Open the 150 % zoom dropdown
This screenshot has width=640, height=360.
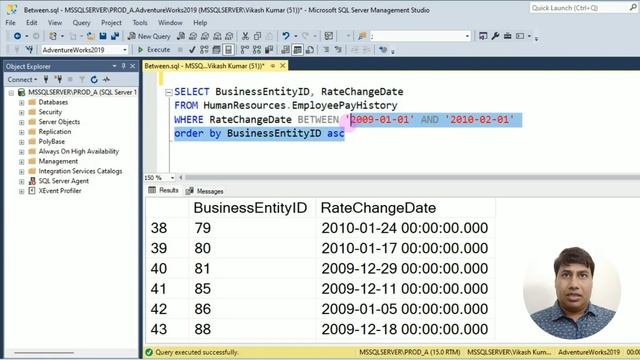coord(172,178)
